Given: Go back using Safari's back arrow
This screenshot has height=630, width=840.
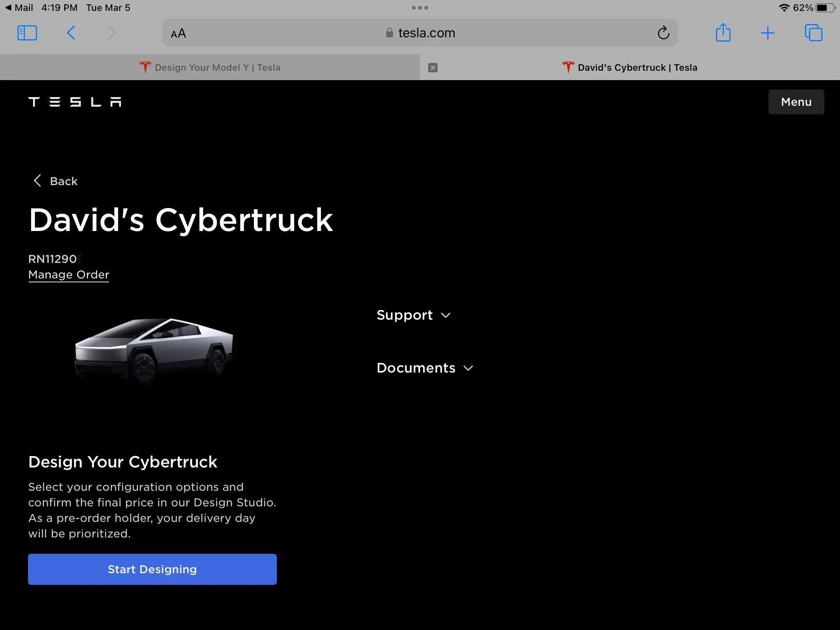Looking at the screenshot, I should coord(71,33).
